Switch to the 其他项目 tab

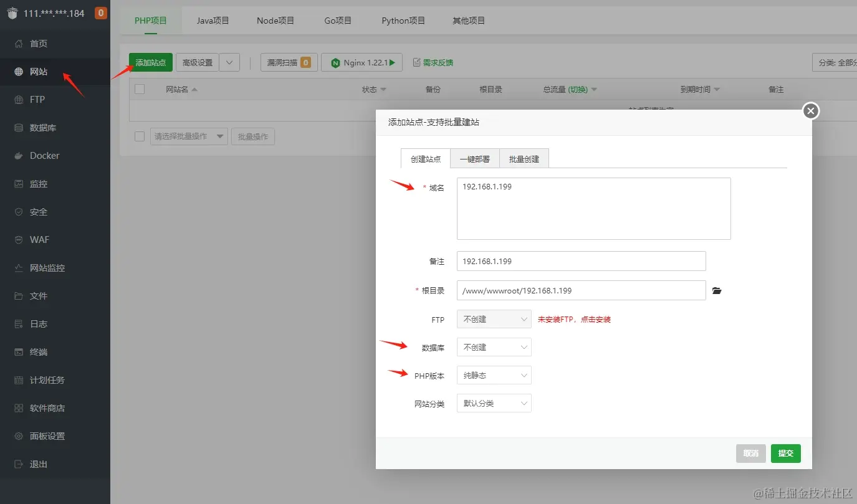[469, 21]
